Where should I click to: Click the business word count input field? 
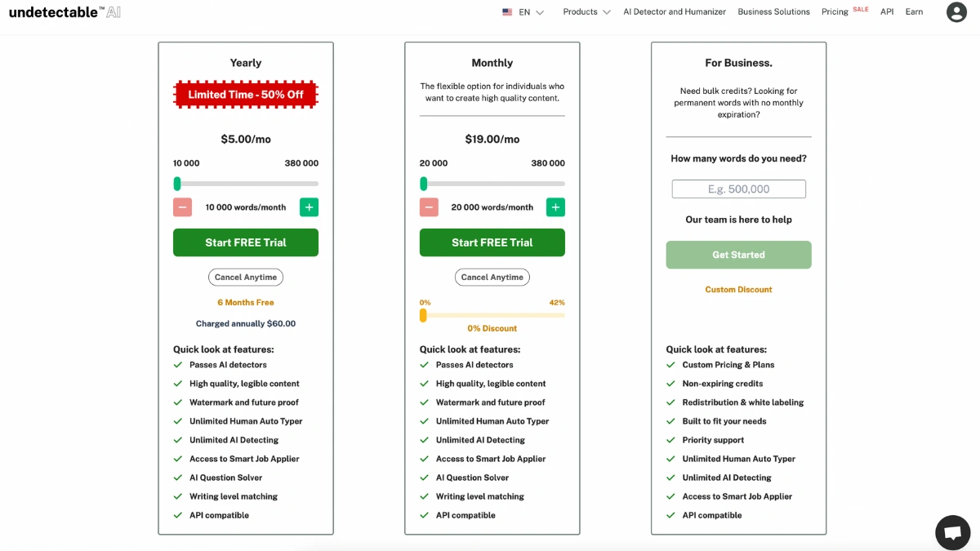(x=738, y=189)
